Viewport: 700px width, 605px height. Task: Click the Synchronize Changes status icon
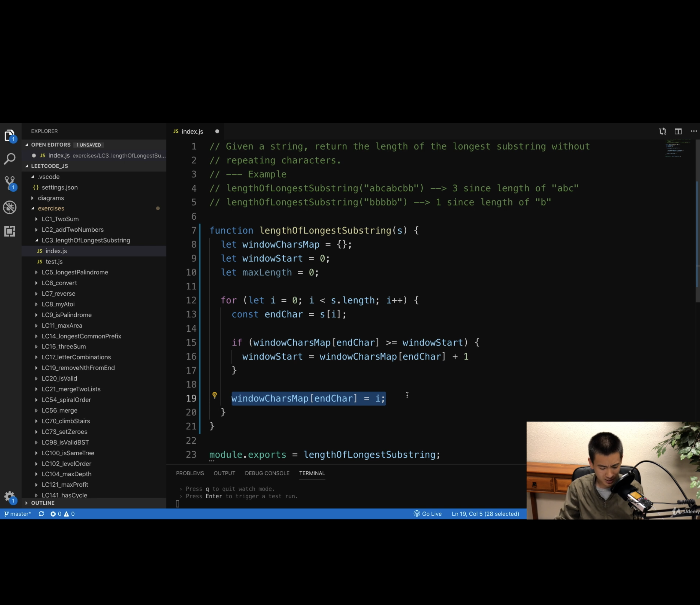click(41, 514)
